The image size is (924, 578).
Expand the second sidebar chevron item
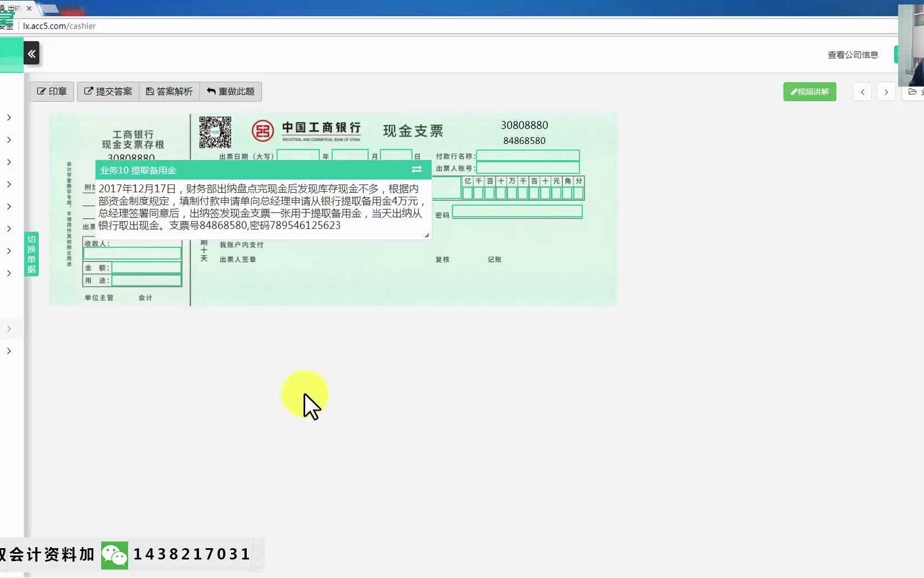pos(9,139)
